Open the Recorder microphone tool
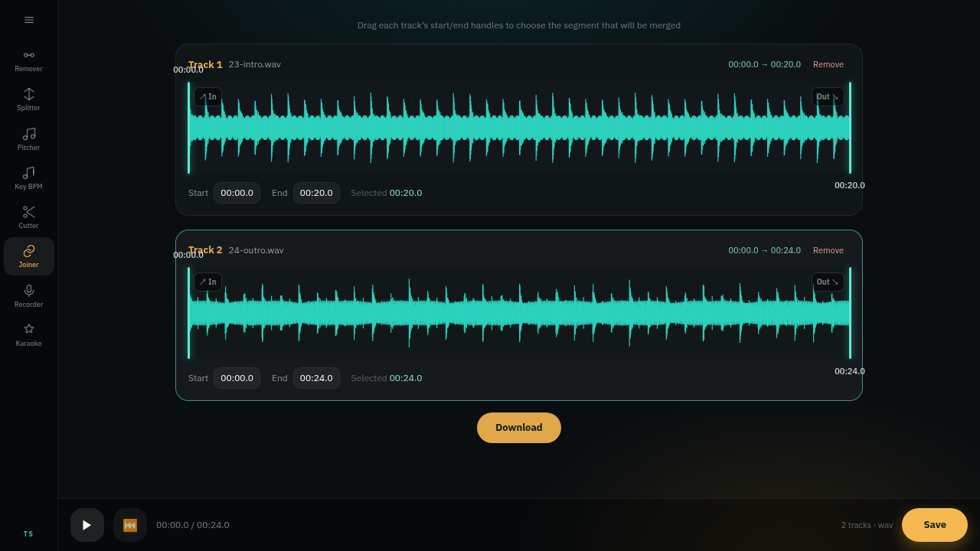Screen dimensions: 980x551 [29, 296]
